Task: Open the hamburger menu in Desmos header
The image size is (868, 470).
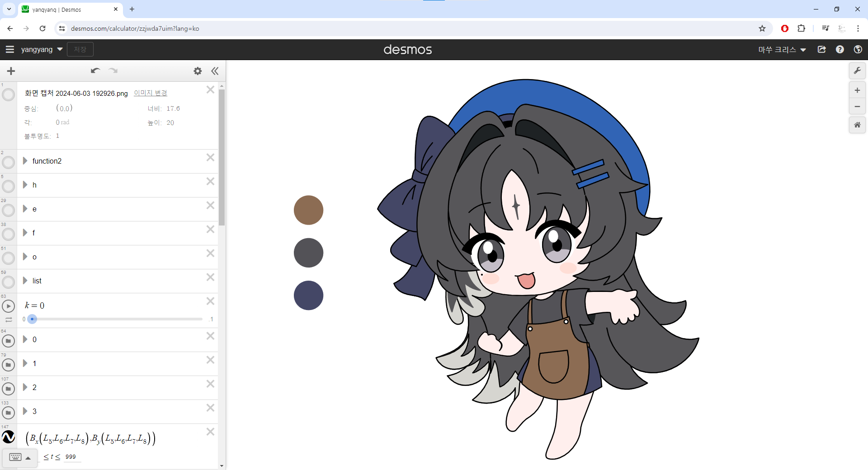Action: [9, 49]
